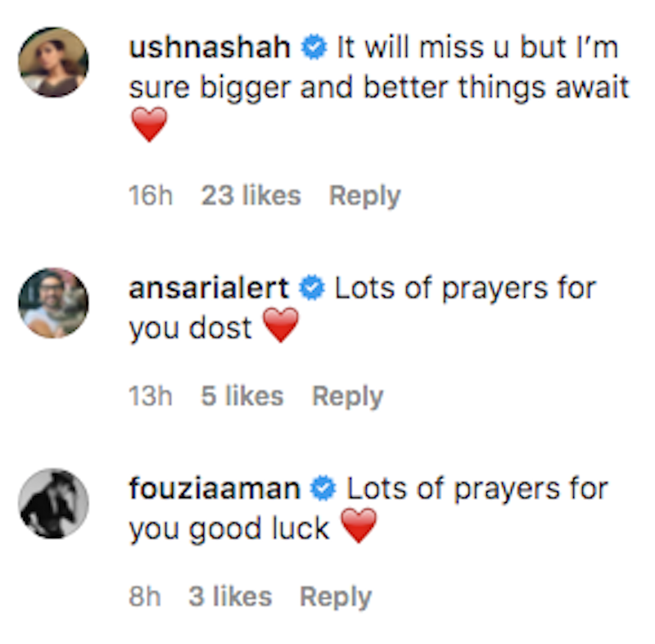This screenshot has height=644, width=655.
Task: View the 5 likes on ansarialert's comment
Action: pyautogui.click(x=242, y=397)
